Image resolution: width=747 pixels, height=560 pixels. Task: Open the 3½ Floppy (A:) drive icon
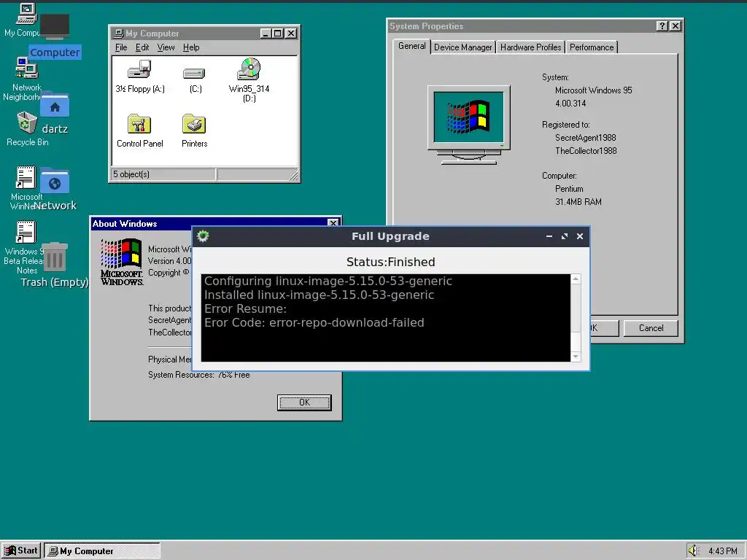(139, 70)
